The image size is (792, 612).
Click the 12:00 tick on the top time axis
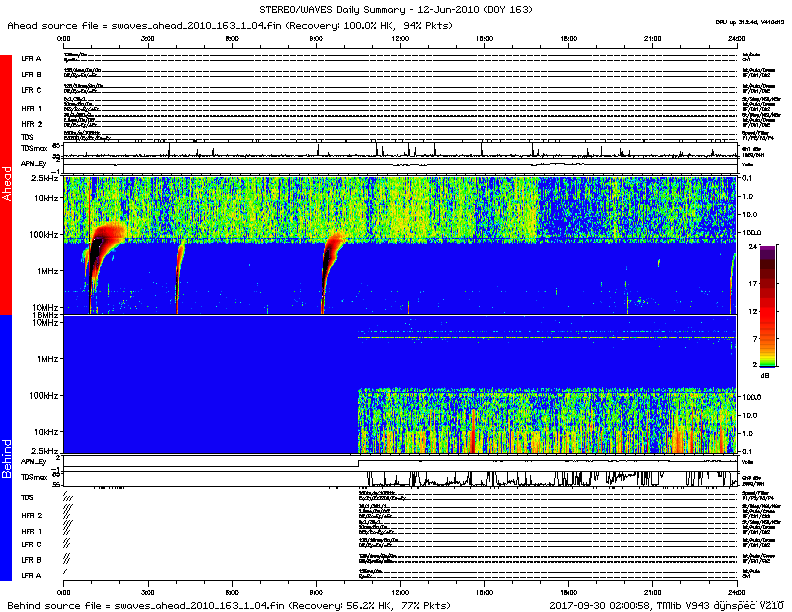(x=400, y=40)
